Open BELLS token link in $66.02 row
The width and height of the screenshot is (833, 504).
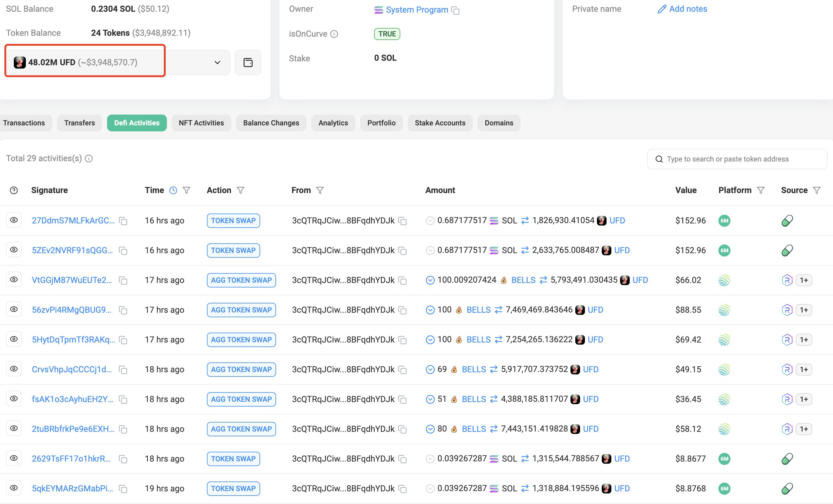523,280
